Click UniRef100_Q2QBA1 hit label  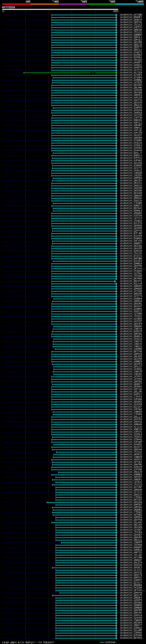click(x=131, y=309)
